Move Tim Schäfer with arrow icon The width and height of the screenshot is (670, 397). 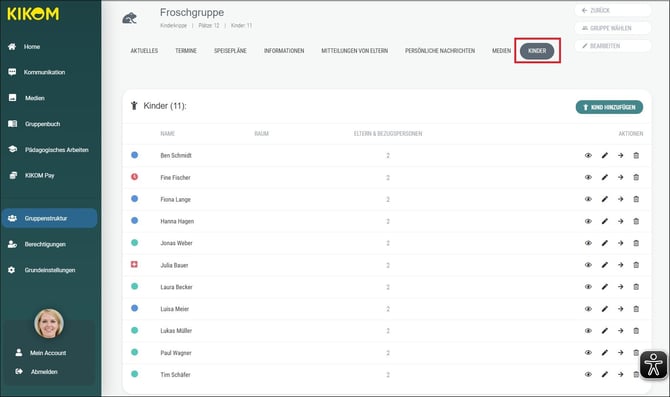tap(620, 374)
